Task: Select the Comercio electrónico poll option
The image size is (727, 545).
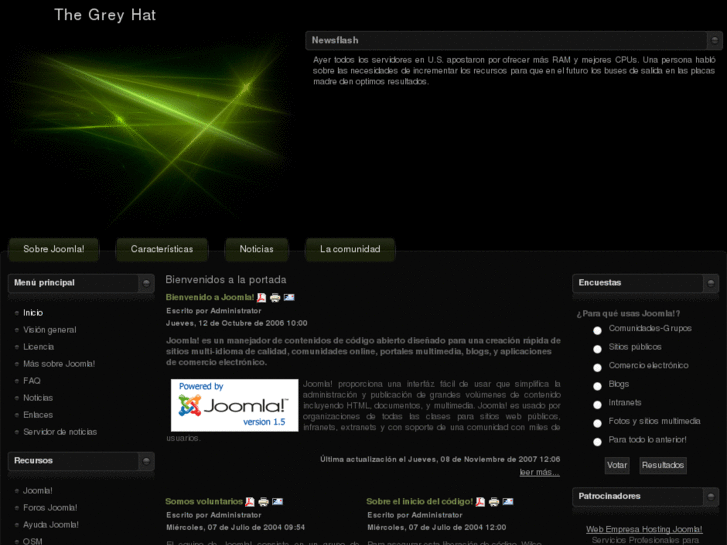Action: pos(597,367)
